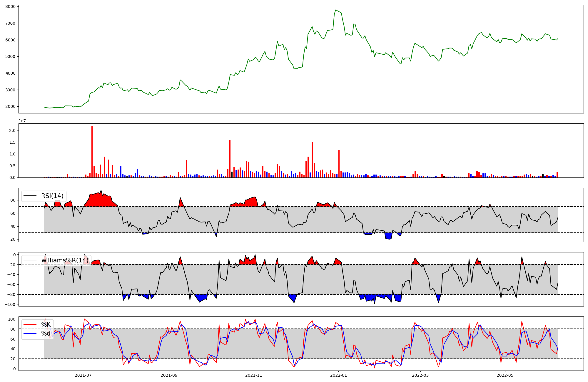
Task: Click the 2022-01 date tick label
Action: click(x=338, y=375)
